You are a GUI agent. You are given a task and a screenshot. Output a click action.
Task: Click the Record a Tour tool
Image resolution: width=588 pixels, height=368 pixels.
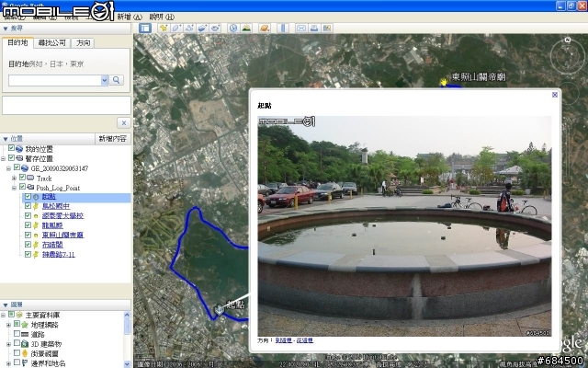coord(215,29)
